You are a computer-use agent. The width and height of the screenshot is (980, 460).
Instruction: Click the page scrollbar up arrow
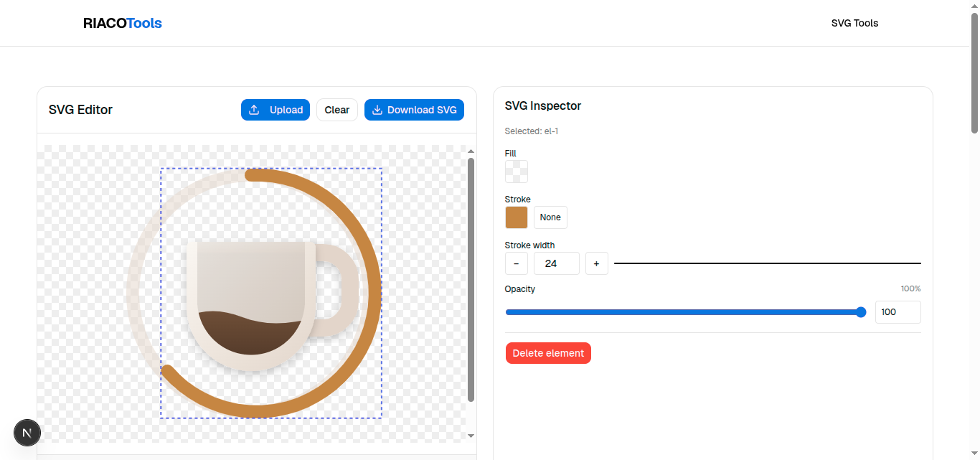(974, 6)
